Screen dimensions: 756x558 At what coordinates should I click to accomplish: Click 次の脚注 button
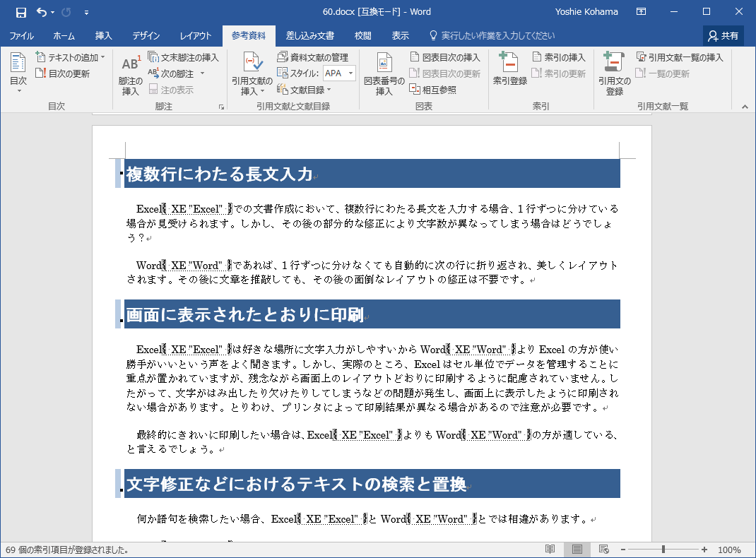pos(171,73)
